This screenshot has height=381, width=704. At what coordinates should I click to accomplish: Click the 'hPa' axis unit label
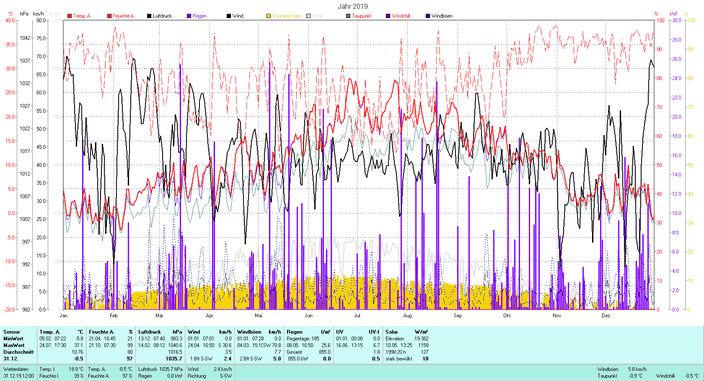click(24, 14)
